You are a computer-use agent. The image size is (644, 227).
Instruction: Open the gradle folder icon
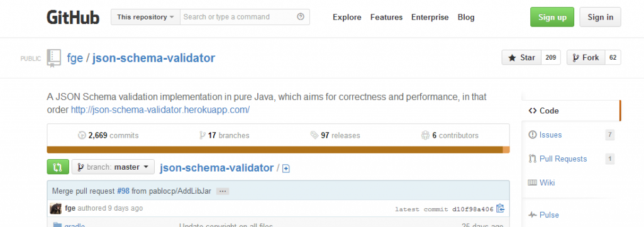tap(57, 225)
